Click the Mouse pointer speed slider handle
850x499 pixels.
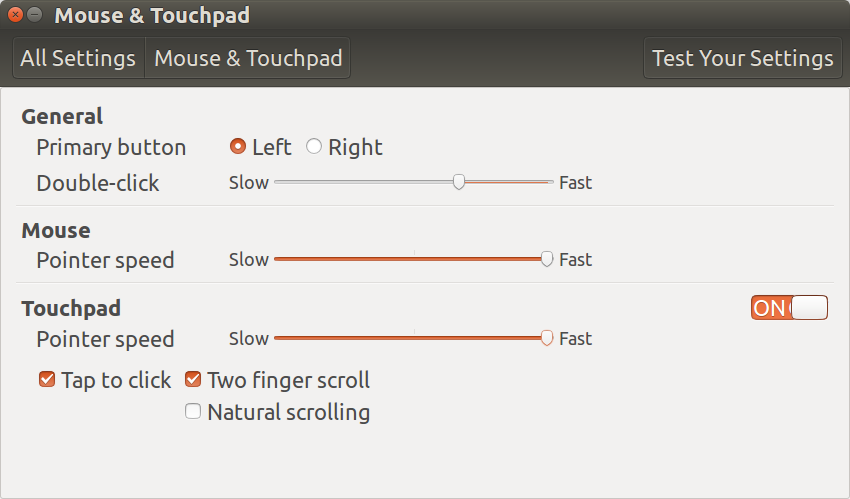pos(547,259)
